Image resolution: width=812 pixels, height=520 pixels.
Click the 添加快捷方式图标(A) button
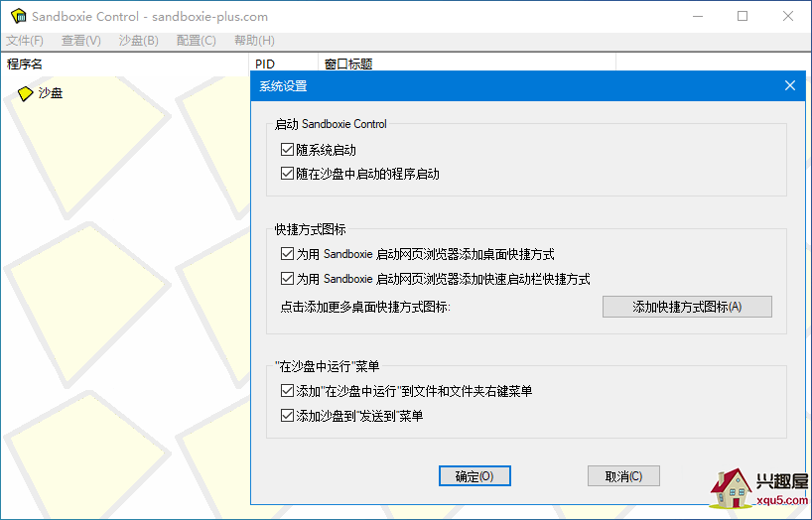point(687,307)
